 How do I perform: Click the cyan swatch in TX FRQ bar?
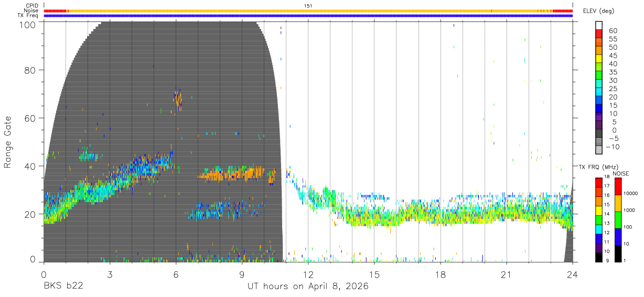[x=599, y=228]
